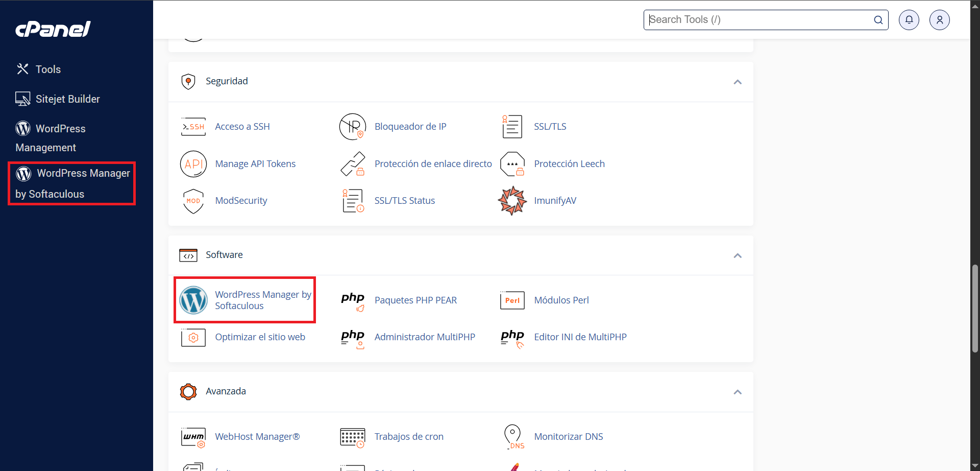Click the search magnifier icon
The width and height of the screenshot is (980, 471).
tap(878, 20)
